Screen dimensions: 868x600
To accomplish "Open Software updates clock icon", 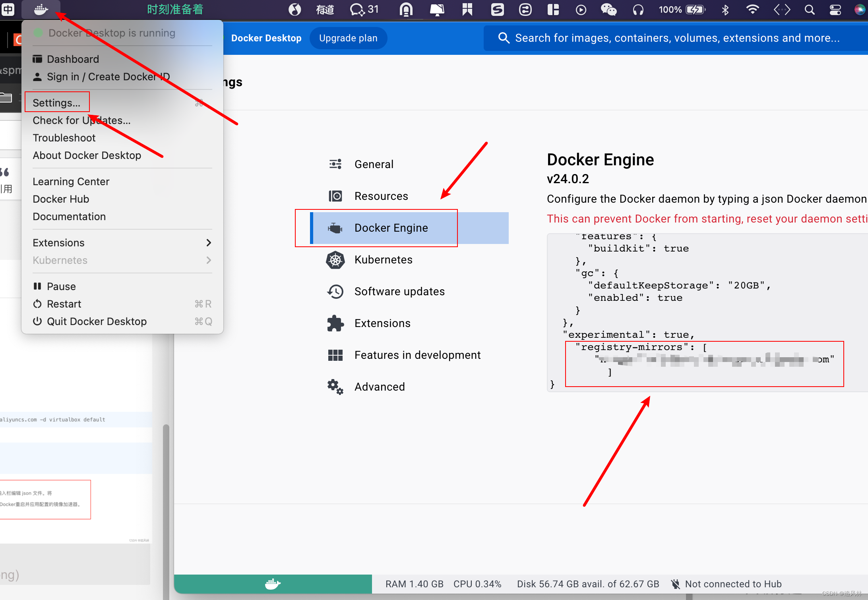I will (335, 292).
